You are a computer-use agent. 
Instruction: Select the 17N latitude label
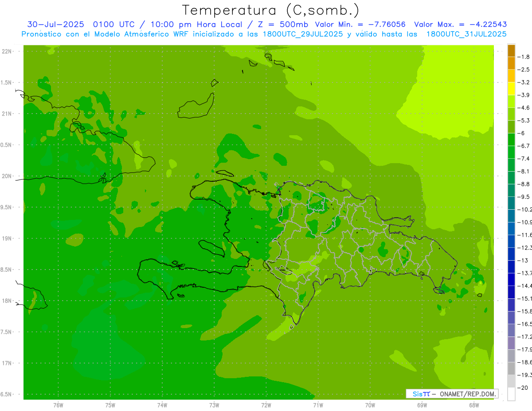click(7, 363)
